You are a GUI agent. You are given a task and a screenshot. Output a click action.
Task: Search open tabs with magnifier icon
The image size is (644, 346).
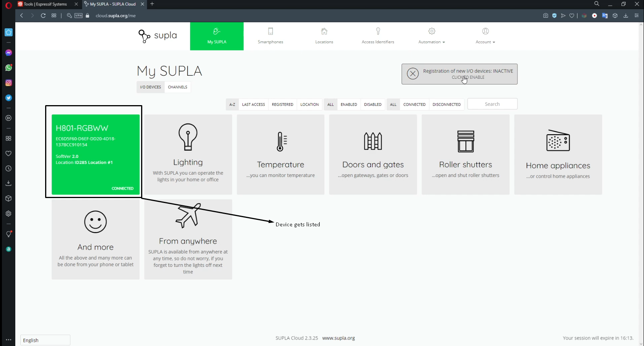pos(597,4)
